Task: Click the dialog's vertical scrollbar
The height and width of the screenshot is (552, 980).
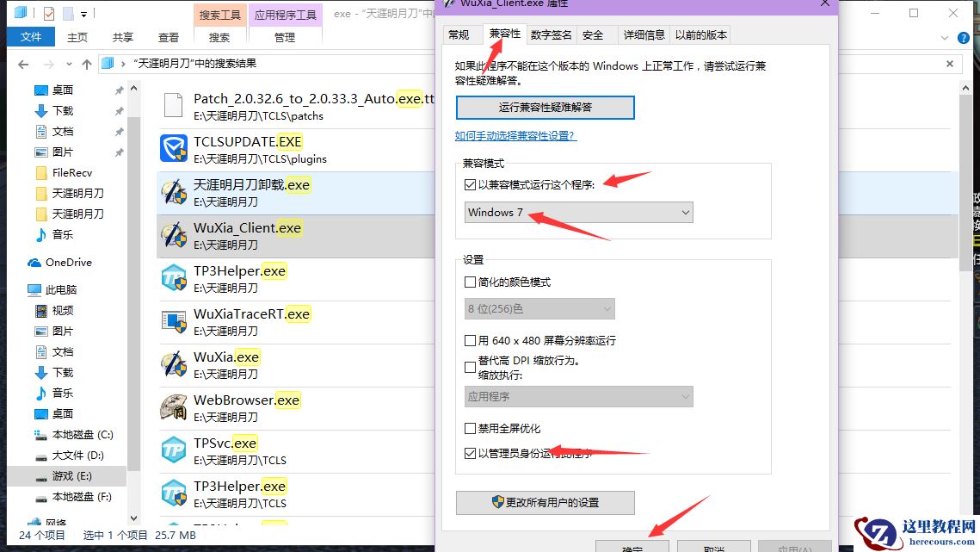Action: click(965, 258)
